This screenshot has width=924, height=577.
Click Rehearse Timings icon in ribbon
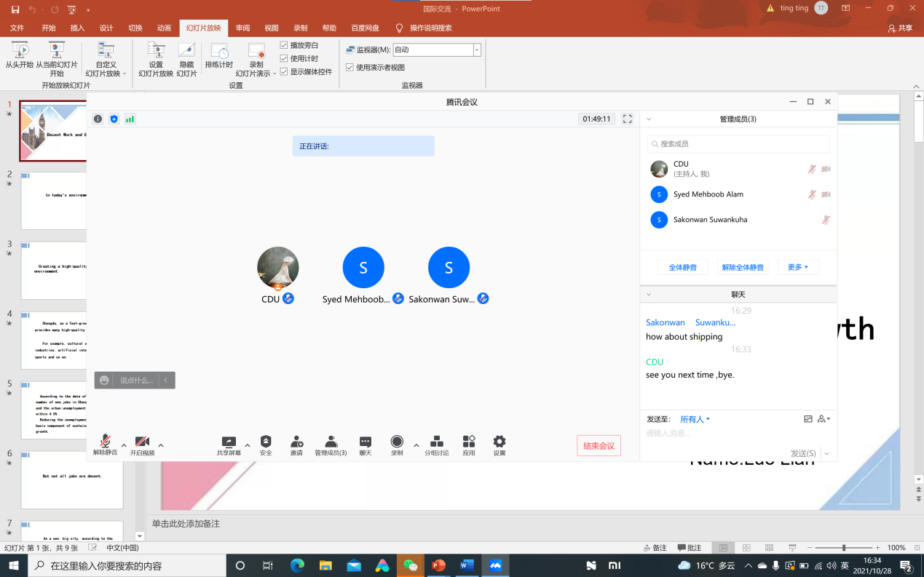[219, 50]
